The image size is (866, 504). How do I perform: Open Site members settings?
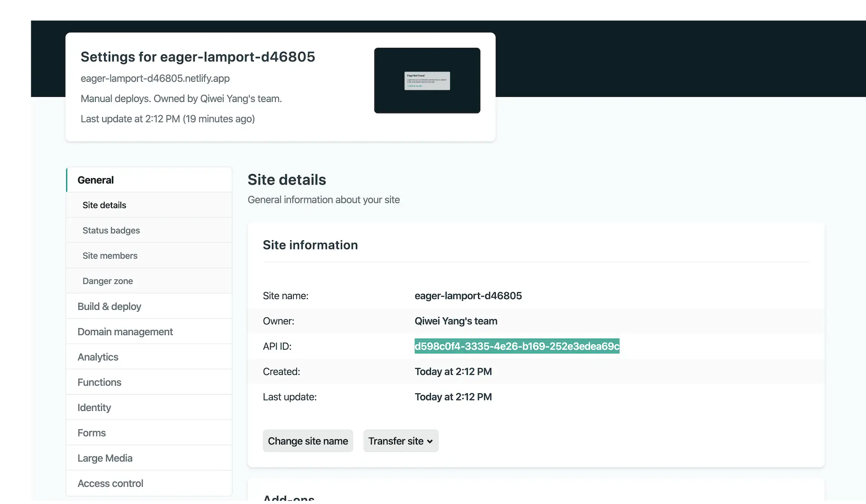(110, 256)
